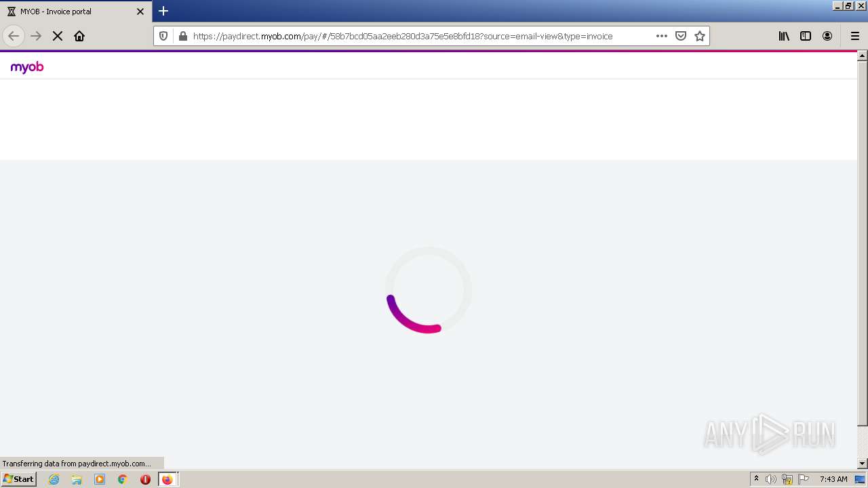Select Firefox taskbar button
Viewport: 868px width, 488px height.
click(x=167, y=479)
